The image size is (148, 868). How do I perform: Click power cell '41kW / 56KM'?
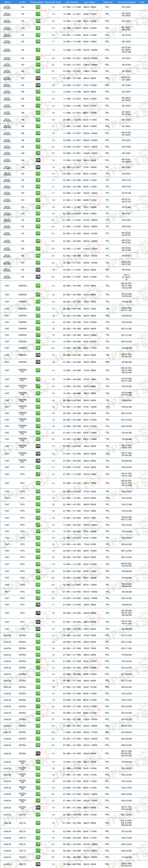(x=90, y=467)
